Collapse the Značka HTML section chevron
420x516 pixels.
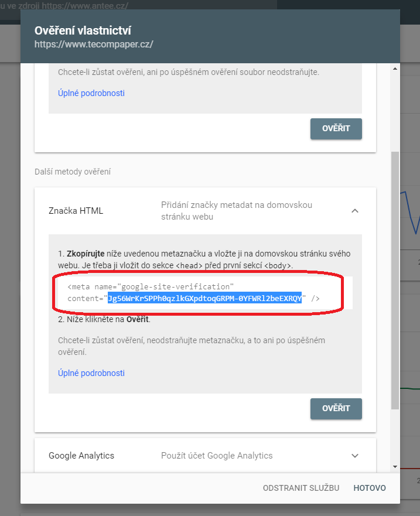(x=354, y=211)
